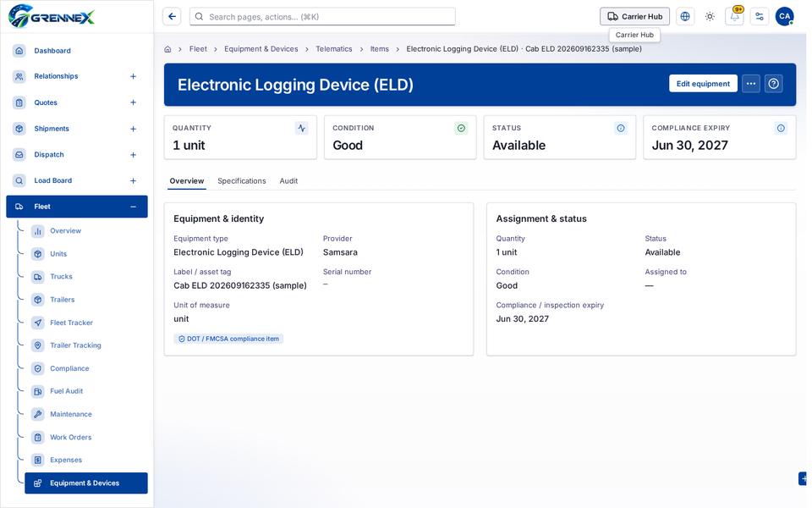This screenshot has height=508, width=812.
Task: Click the back arrow button
Action: coord(172,17)
